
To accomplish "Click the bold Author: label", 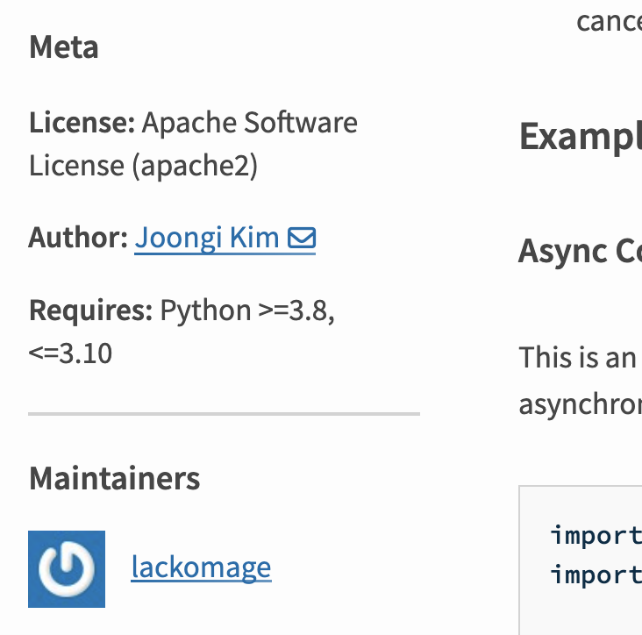I will coord(78,238).
